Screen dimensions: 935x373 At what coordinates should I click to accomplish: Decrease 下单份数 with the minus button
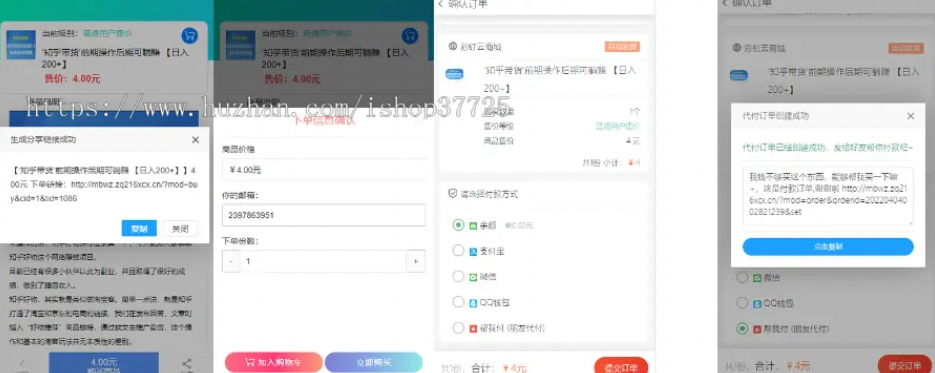click(x=231, y=261)
